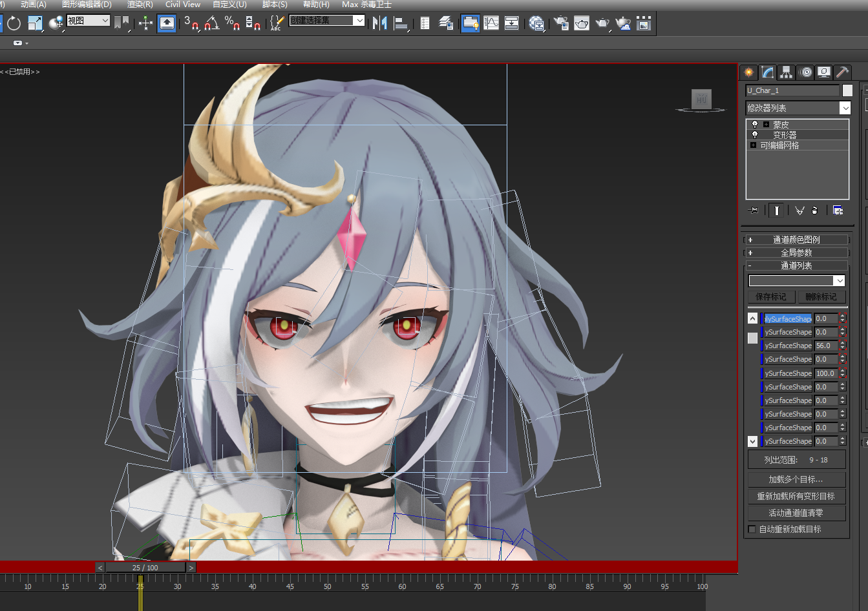Click the Render in the Cloud icon
Viewport: 868px width, 611px height.
click(x=623, y=24)
